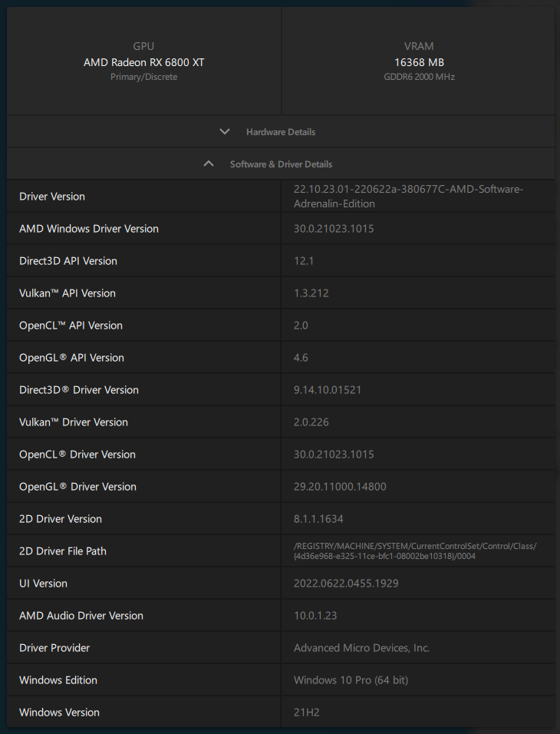Viewport: 560px width, 734px height.
Task: Select 2D driver value 8.1.1.1634
Action: tap(318, 520)
